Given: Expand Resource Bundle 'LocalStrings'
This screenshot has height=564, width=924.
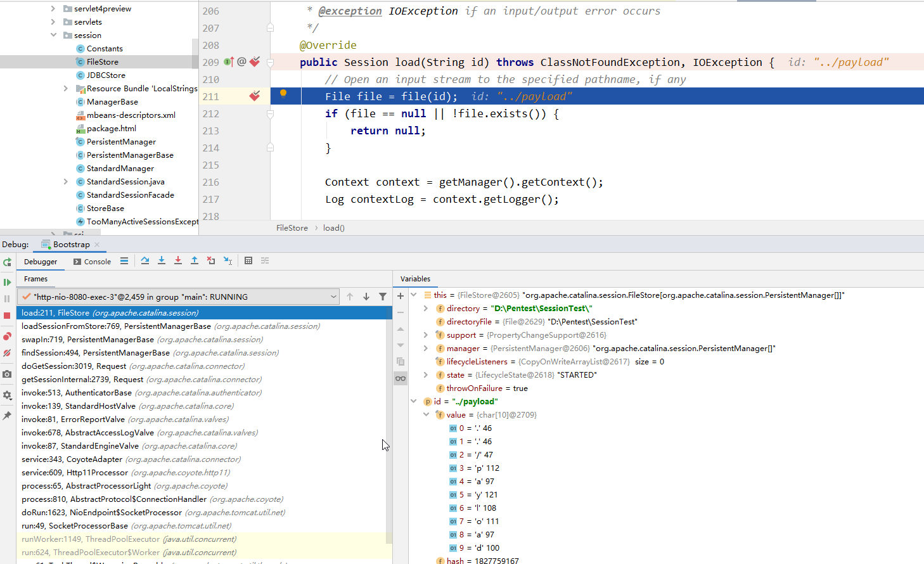Looking at the screenshot, I should 66,88.
